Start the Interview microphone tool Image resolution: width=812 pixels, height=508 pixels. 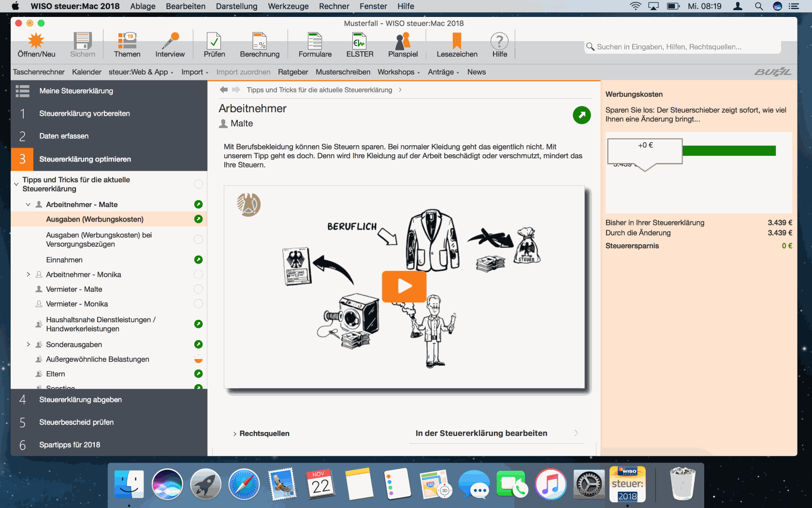click(x=170, y=42)
